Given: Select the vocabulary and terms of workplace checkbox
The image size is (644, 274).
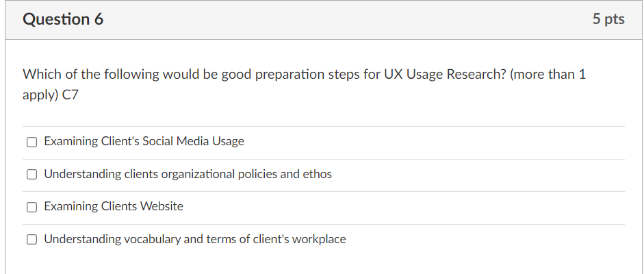Looking at the screenshot, I should click(x=31, y=240).
